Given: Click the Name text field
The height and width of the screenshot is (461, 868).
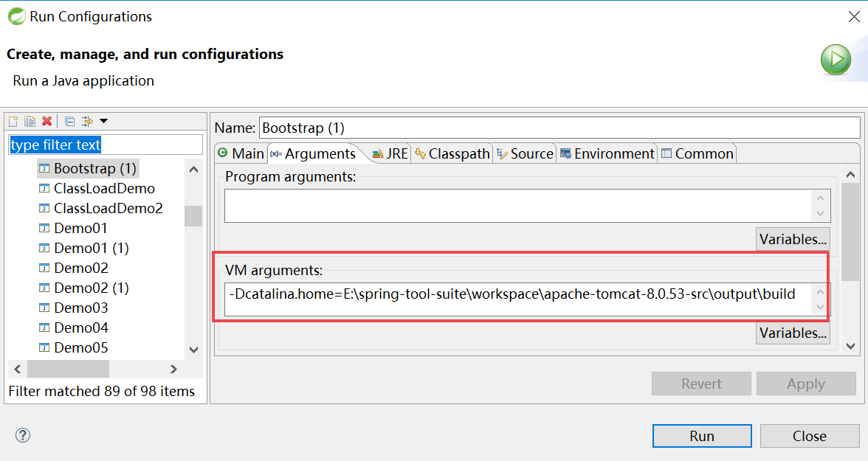Looking at the screenshot, I should 559,128.
